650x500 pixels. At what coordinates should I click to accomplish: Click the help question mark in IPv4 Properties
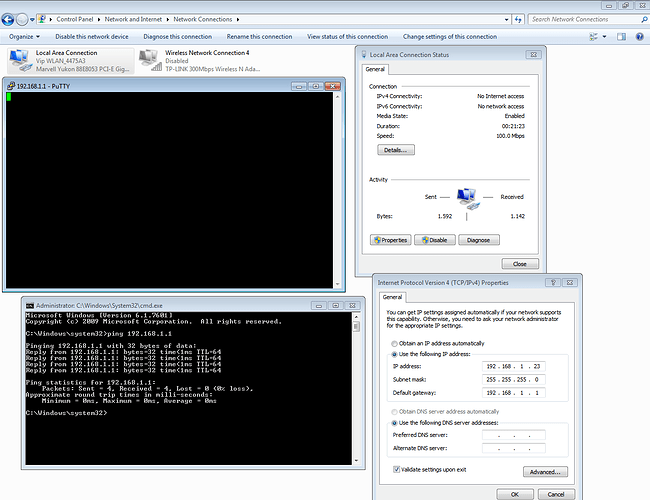pyautogui.click(x=553, y=282)
